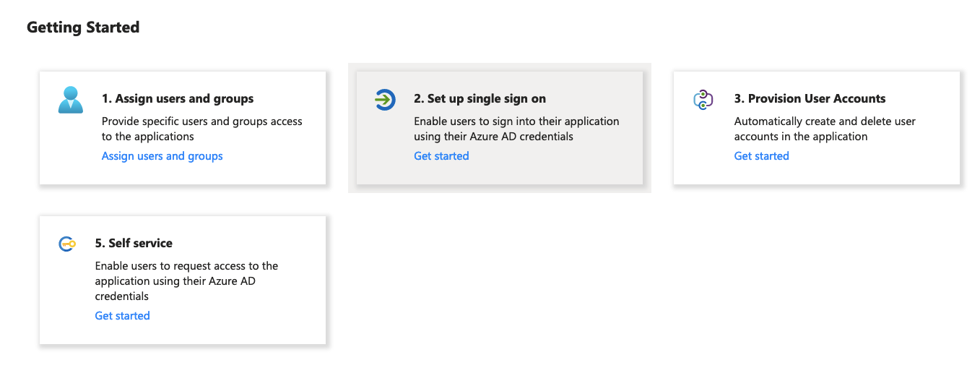Click the Provision User Accounts sync icon

[x=703, y=100]
